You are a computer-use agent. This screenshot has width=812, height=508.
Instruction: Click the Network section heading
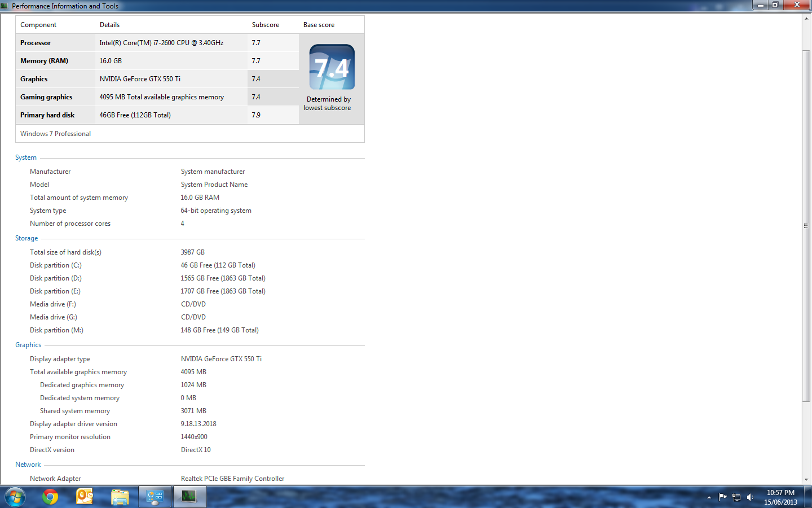(x=28, y=465)
